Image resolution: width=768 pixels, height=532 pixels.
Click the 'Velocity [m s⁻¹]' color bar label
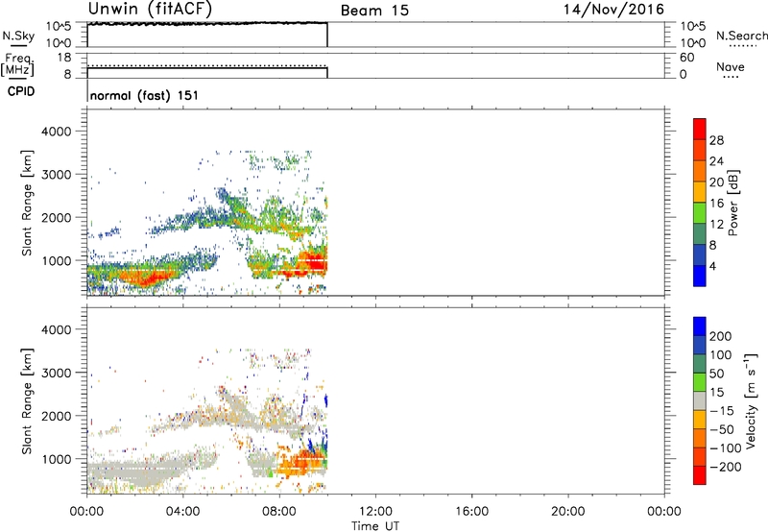(750, 401)
